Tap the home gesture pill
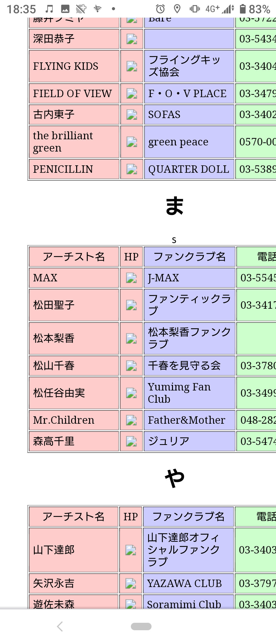Image resolution: width=276 pixels, height=644 pixels. [x=141, y=626]
